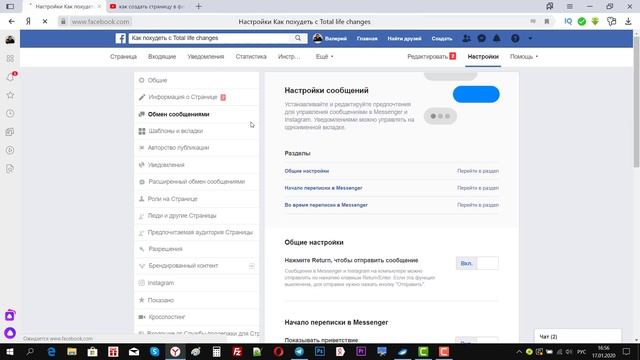640x360 pixels.
Task: Open the Facebook quick help question icon
Action: [x=515, y=38]
